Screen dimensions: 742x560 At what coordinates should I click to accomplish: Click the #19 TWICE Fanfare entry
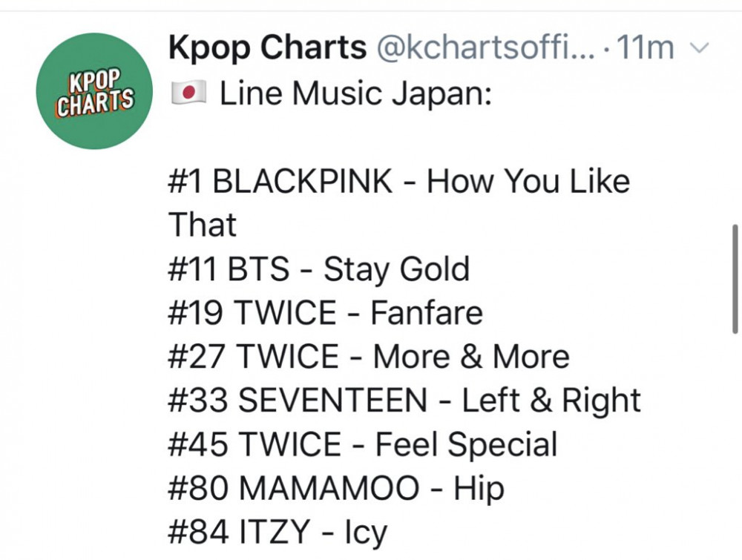click(x=326, y=313)
